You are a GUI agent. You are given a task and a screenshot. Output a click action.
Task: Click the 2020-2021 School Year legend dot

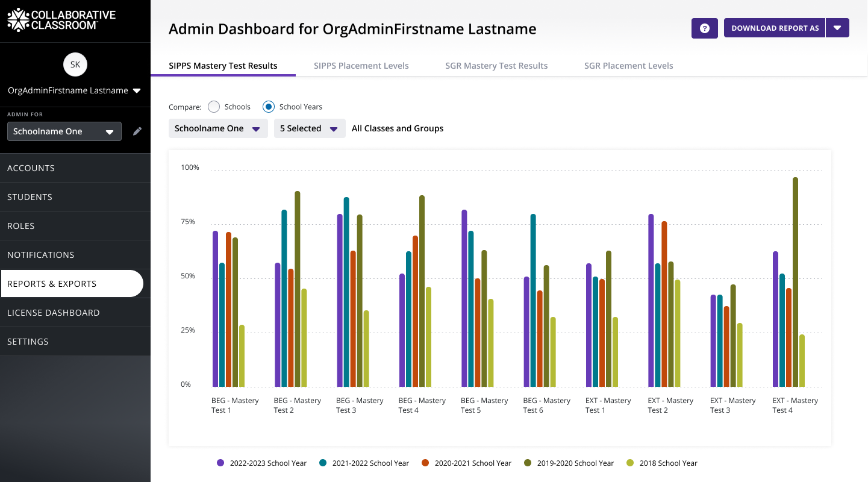click(x=425, y=463)
